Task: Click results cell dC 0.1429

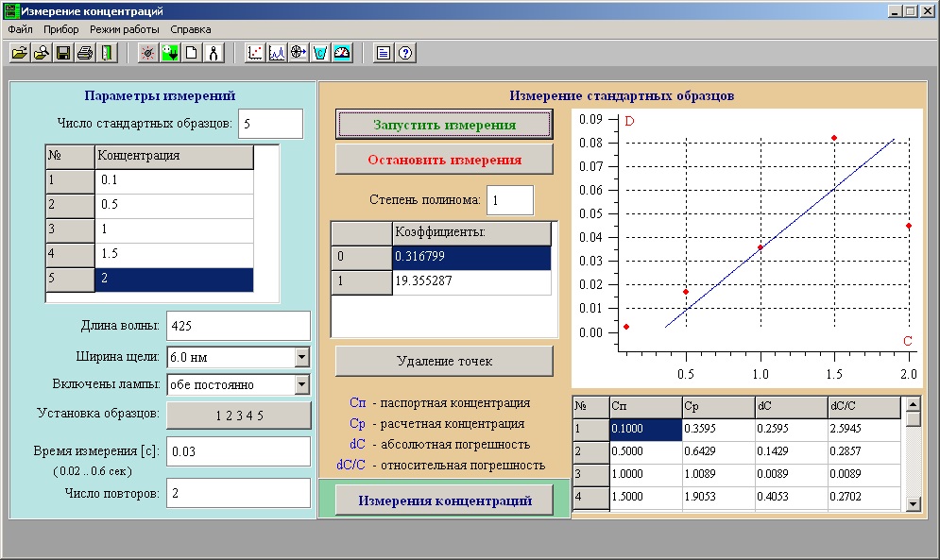Action: 792,451
